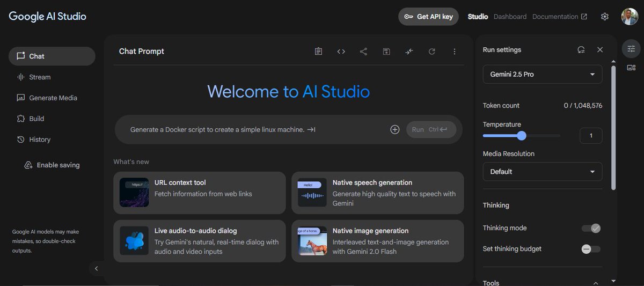Click the Enable saving button
This screenshot has height=286, width=644.
pos(52,165)
